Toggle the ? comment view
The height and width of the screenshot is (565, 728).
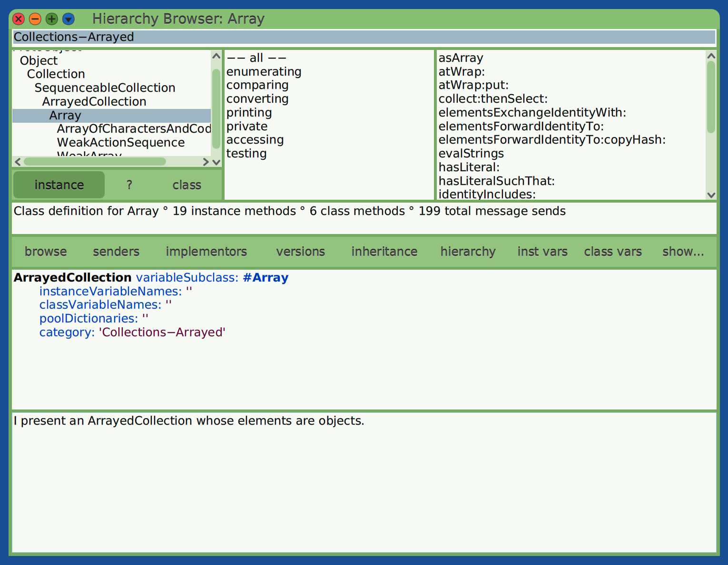coord(129,185)
